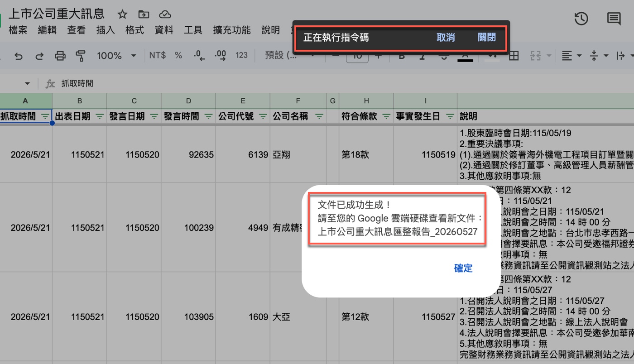Open filter for 公司名稱 column
The height and width of the screenshot is (364, 634).
[319, 117]
